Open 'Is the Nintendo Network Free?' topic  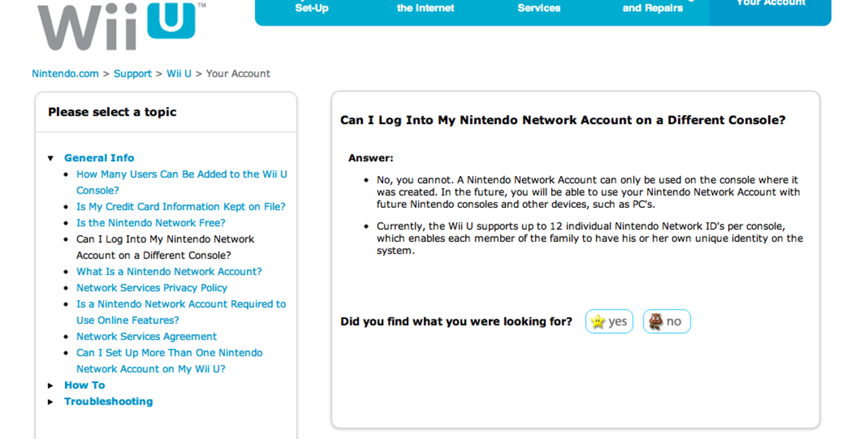[151, 223]
